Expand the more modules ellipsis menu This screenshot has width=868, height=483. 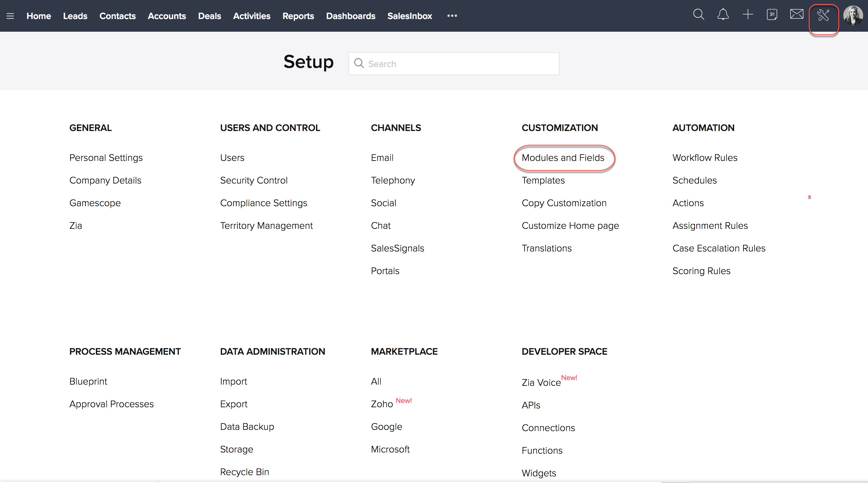click(452, 15)
